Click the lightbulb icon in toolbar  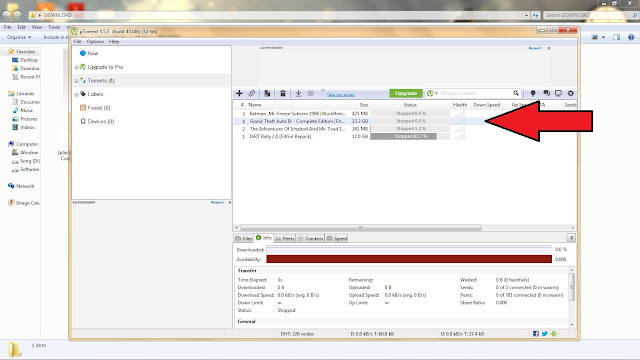coord(533,93)
